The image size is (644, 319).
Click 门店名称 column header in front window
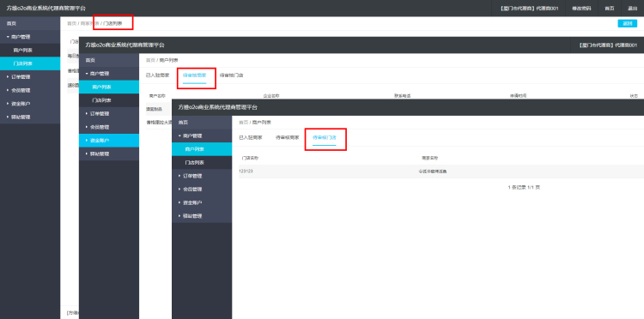[251, 158]
